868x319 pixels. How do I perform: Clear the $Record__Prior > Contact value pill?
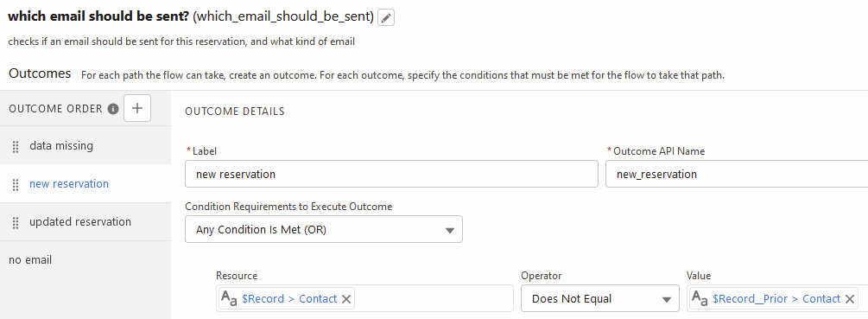pyautogui.click(x=850, y=299)
